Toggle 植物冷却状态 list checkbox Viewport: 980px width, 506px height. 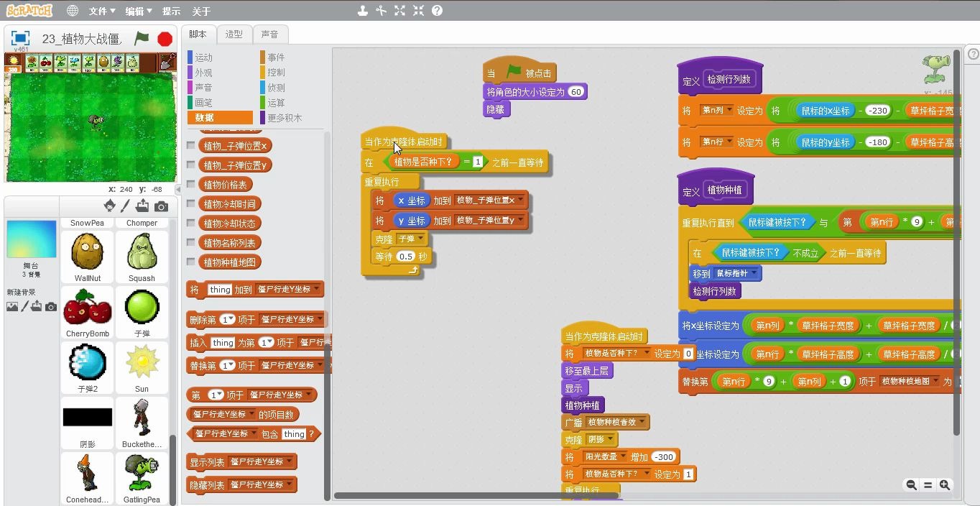coord(190,223)
